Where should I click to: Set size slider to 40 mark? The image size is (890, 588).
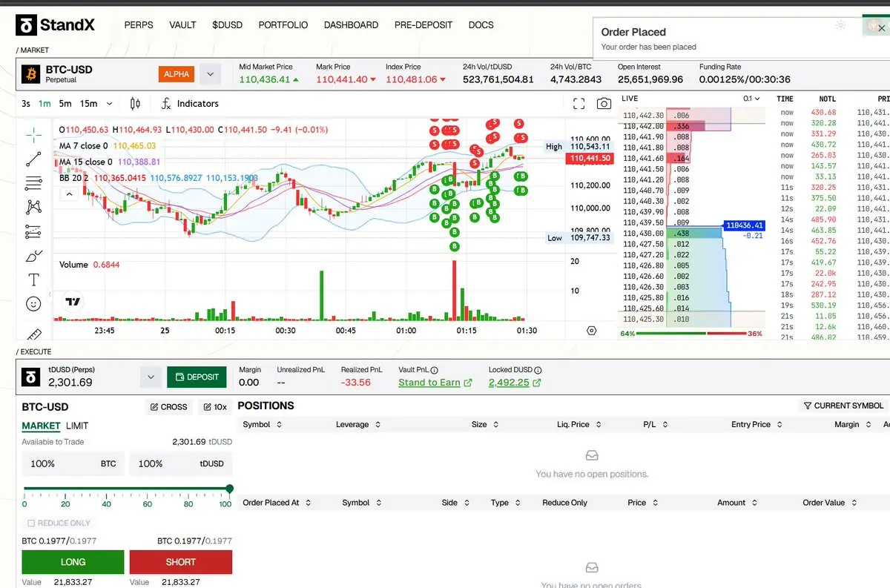pyautogui.click(x=107, y=504)
